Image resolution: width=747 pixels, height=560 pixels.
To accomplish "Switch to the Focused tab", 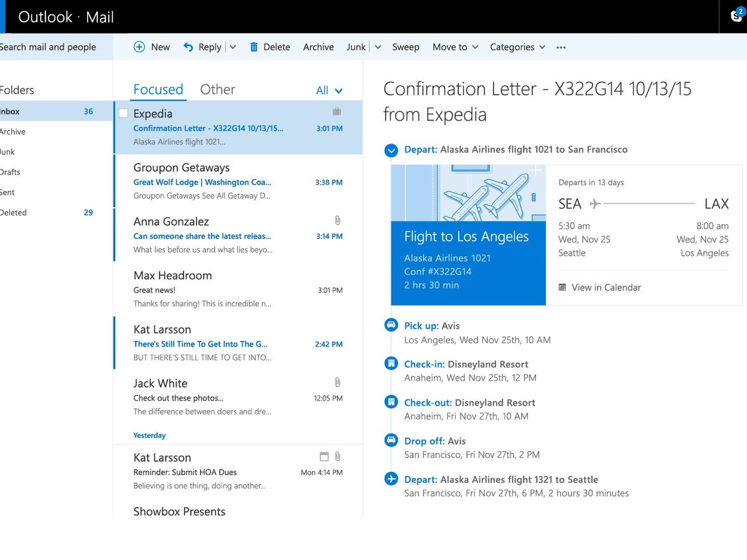I will 158,90.
